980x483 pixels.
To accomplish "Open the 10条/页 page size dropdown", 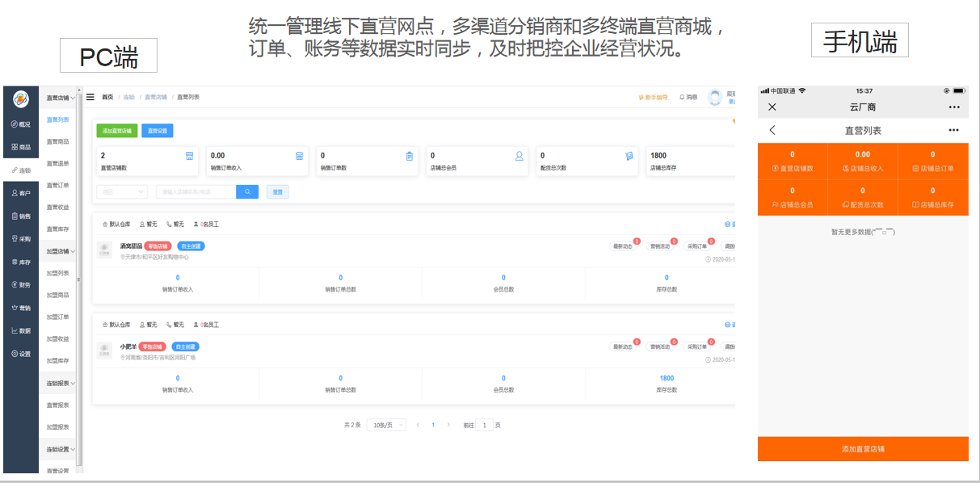I will click(386, 425).
